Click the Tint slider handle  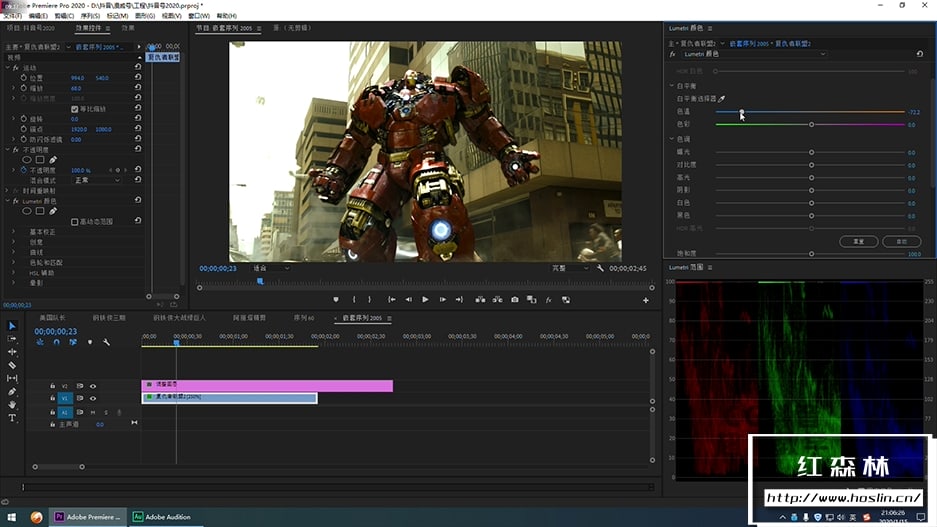pyautogui.click(x=812, y=124)
